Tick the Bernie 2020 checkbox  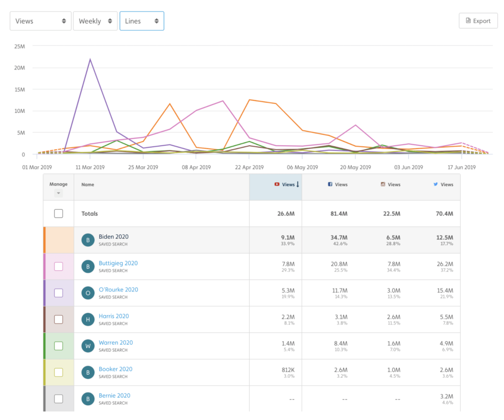pos(59,399)
